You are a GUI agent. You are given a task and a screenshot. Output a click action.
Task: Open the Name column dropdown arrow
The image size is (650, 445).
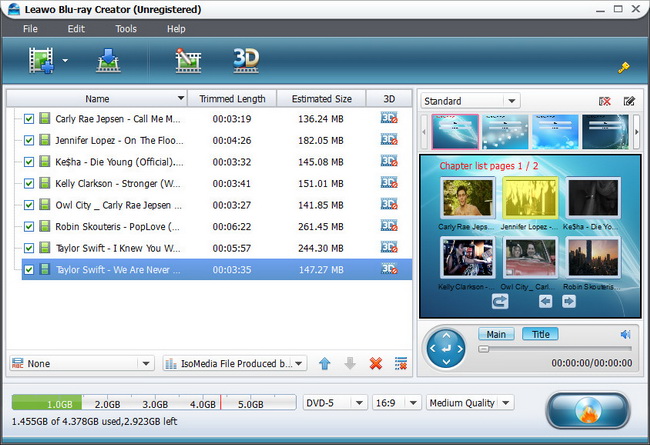coord(181,99)
